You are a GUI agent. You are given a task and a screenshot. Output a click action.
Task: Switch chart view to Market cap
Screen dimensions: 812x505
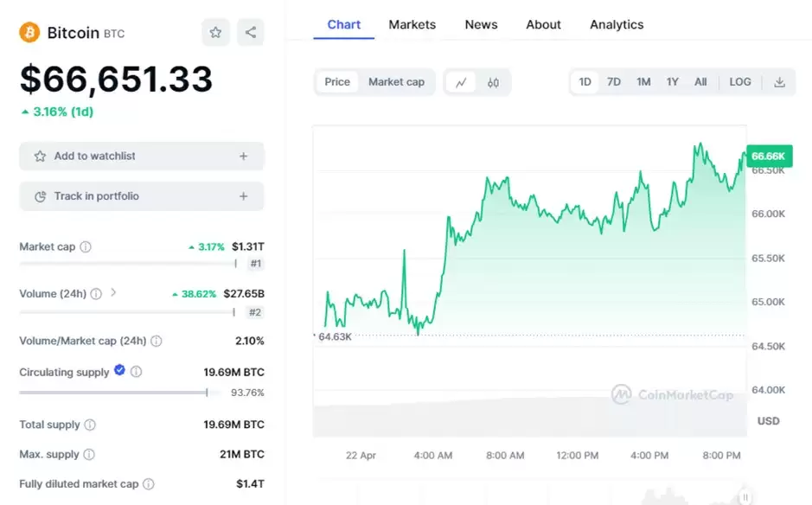(x=396, y=81)
